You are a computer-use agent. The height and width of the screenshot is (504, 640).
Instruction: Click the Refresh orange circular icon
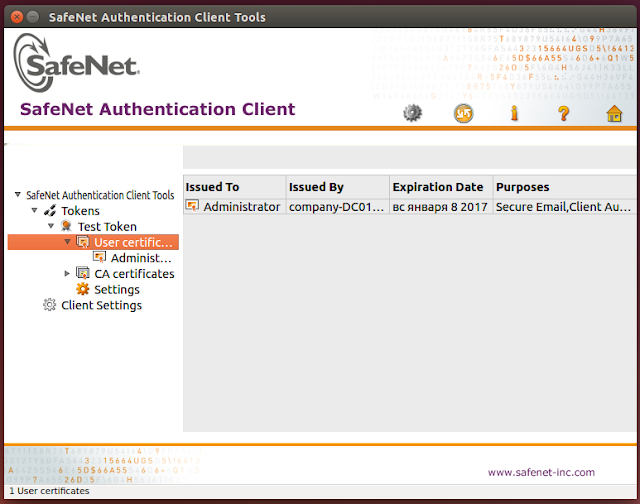coord(463,113)
